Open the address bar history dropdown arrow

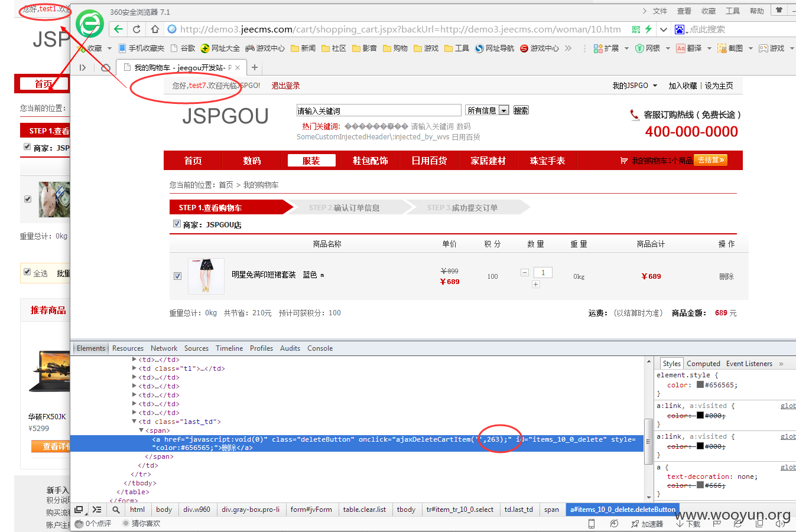(664, 29)
